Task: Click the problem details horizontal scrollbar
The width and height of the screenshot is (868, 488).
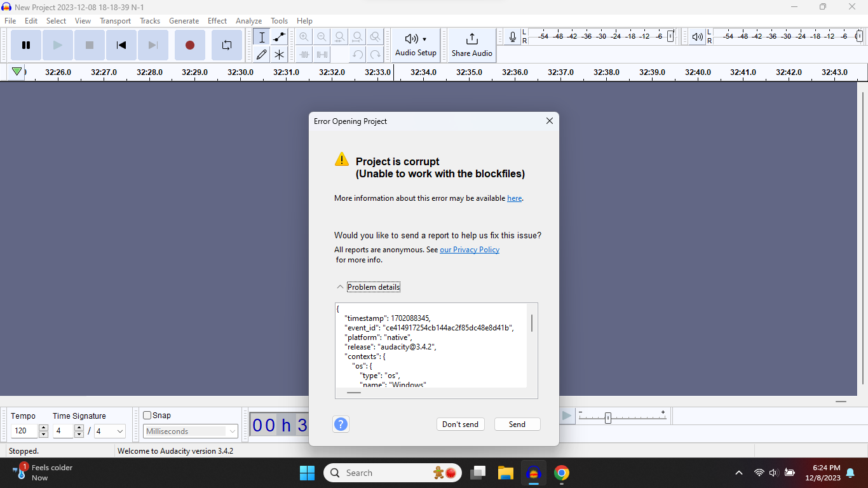Action: click(353, 393)
